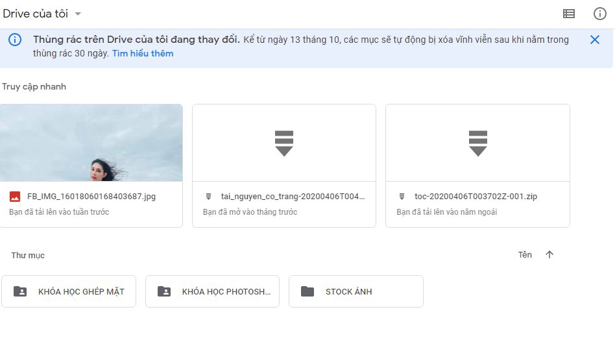Click the STOCK ẢNH folder icon

click(307, 291)
